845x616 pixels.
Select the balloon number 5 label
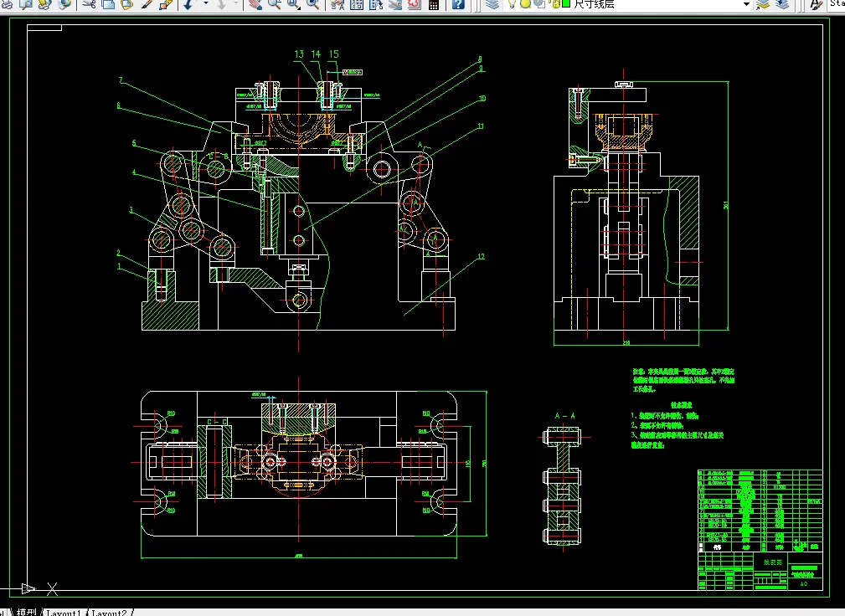[x=134, y=143]
